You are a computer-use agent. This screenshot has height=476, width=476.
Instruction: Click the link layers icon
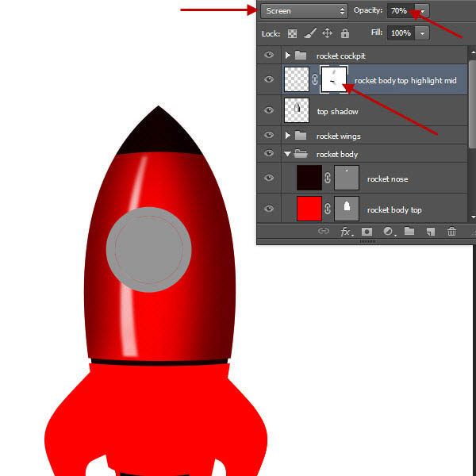pyautogui.click(x=324, y=232)
